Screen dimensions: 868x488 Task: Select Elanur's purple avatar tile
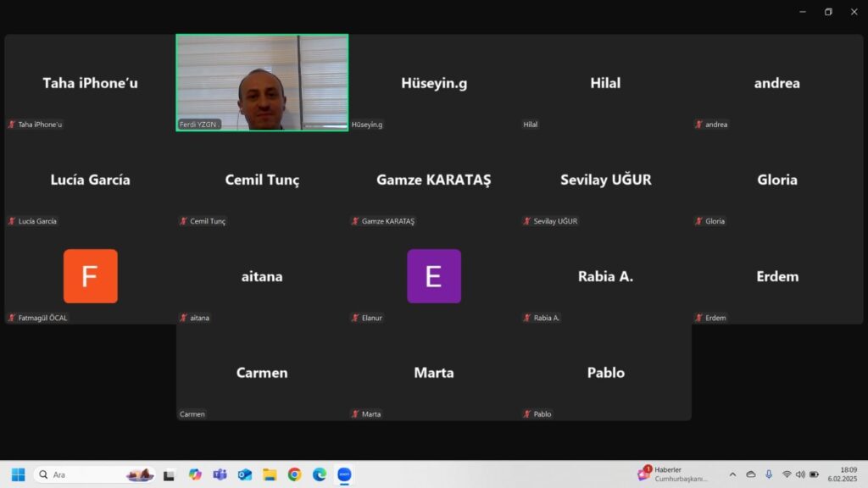point(433,276)
